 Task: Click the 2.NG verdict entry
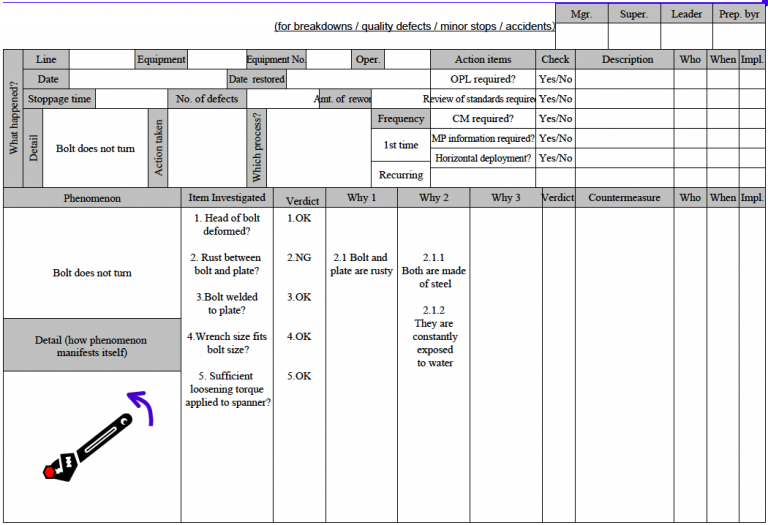coord(299,257)
